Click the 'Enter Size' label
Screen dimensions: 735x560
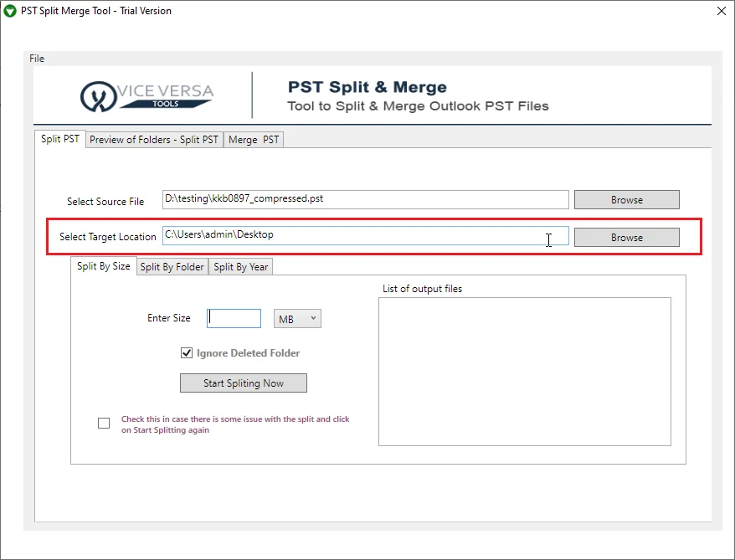tap(169, 318)
